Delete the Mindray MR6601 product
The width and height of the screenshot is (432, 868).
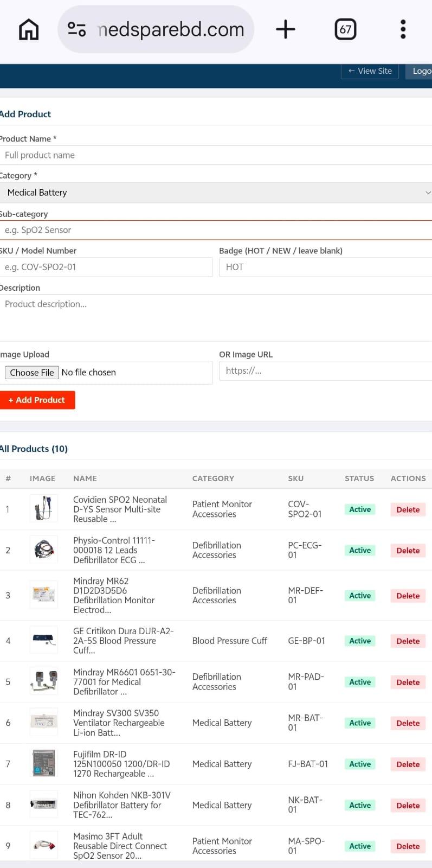click(x=408, y=682)
